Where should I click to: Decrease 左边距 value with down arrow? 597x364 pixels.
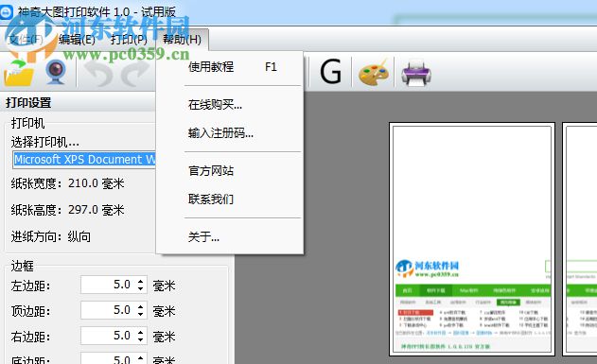[x=140, y=288]
